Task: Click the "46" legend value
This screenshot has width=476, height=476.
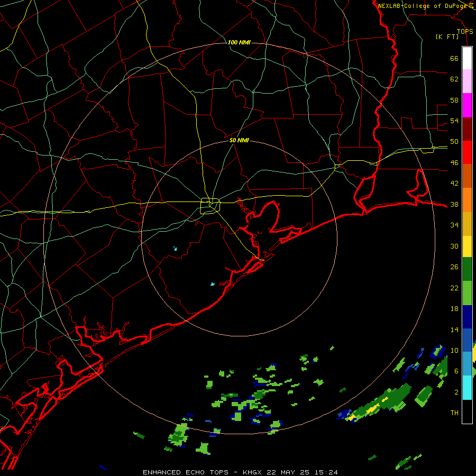Action: click(x=454, y=162)
